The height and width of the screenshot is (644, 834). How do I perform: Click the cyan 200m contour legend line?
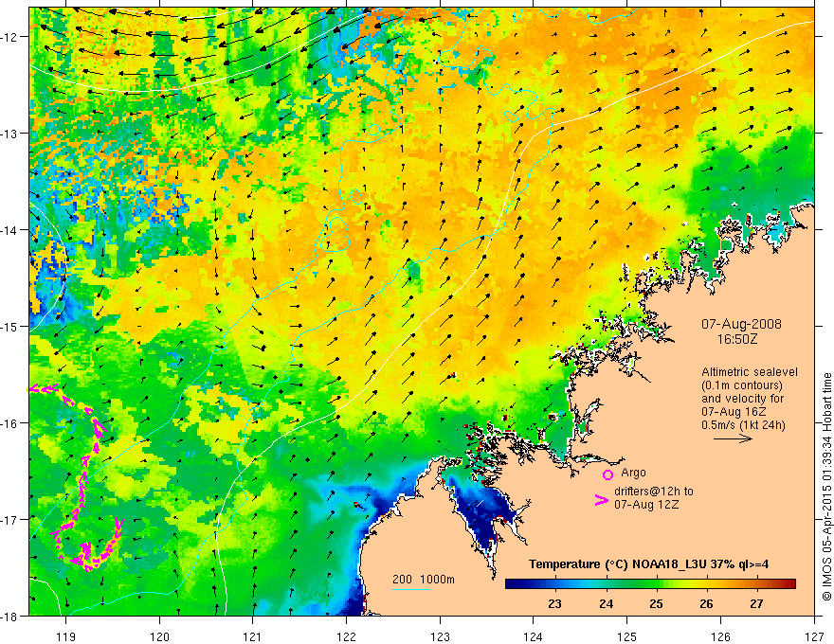click(411, 590)
